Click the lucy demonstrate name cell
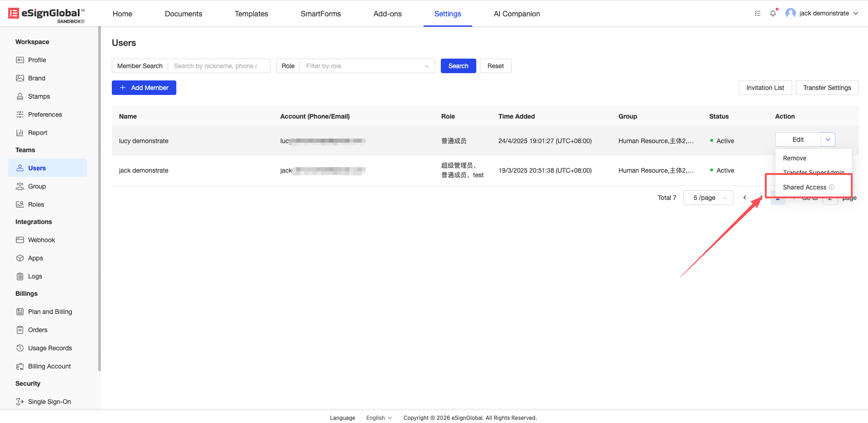Image resolution: width=868 pixels, height=423 pixels. (x=144, y=141)
